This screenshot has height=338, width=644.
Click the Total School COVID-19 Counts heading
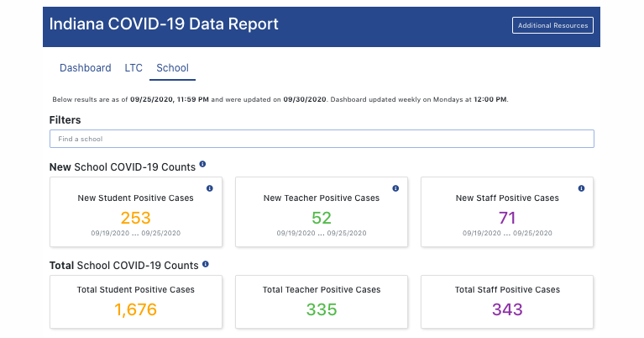(x=124, y=266)
